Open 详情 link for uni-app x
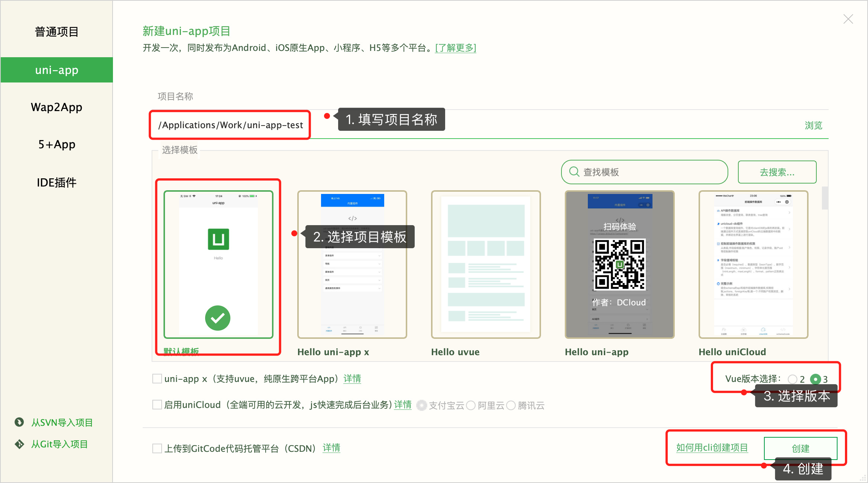 click(x=352, y=379)
